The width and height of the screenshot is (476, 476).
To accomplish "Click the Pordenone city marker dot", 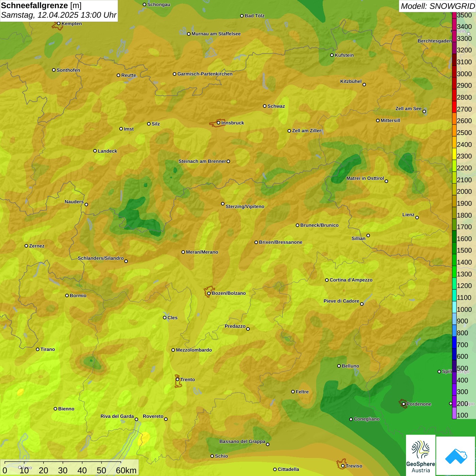I will (404, 404).
